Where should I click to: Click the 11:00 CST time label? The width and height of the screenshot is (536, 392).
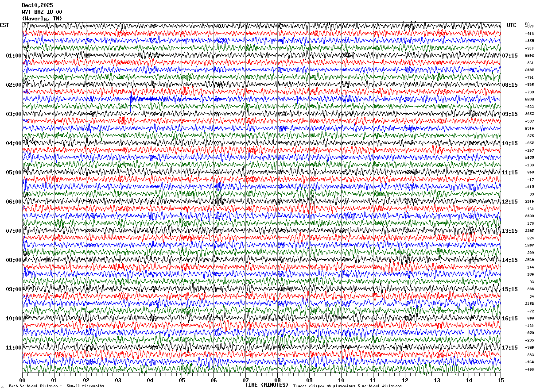[14, 348]
